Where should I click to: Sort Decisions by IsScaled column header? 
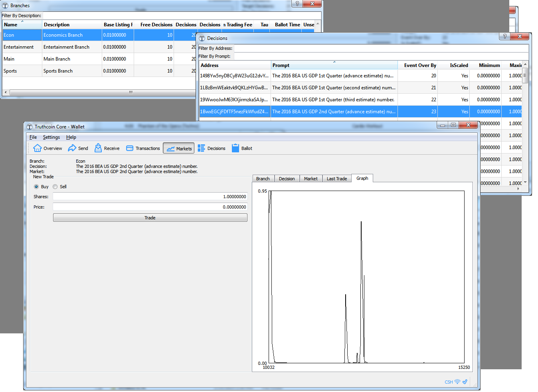click(x=454, y=65)
